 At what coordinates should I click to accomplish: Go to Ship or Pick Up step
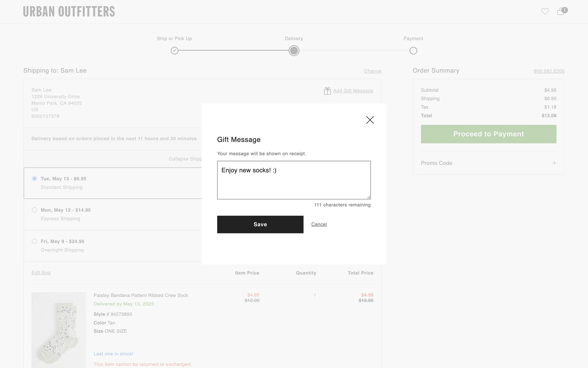tap(174, 51)
